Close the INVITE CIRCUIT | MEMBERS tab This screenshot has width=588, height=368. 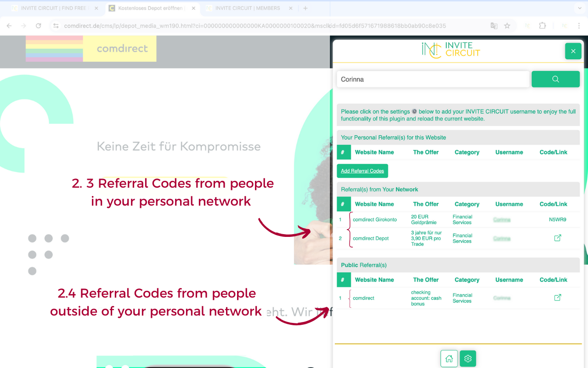[x=291, y=8]
